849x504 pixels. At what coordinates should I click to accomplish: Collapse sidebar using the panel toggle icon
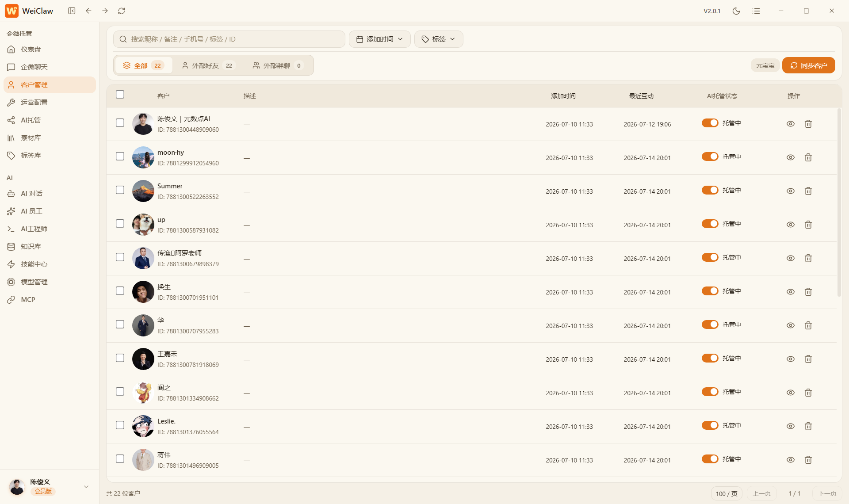[72, 11]
